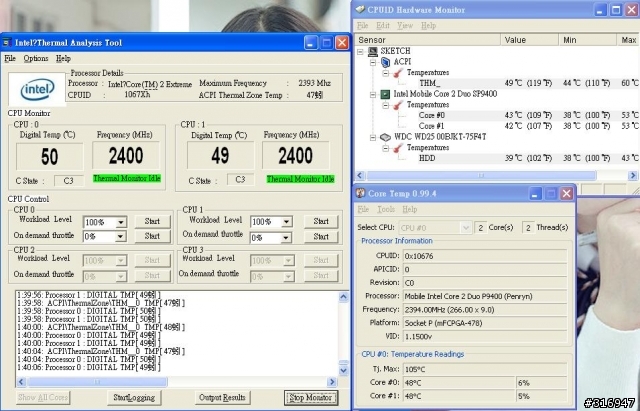Click the Platform field Socket P (mFCPGA-478)
Image resolution: width=640 pixels, height=411 pixels.
coord(485,323)
